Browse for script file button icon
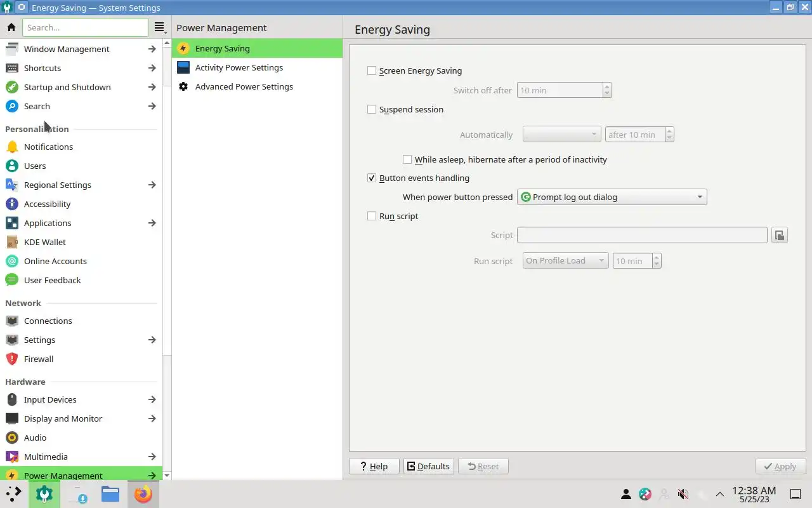The width and height of the screenshot is (812, 508). (780, 236)
